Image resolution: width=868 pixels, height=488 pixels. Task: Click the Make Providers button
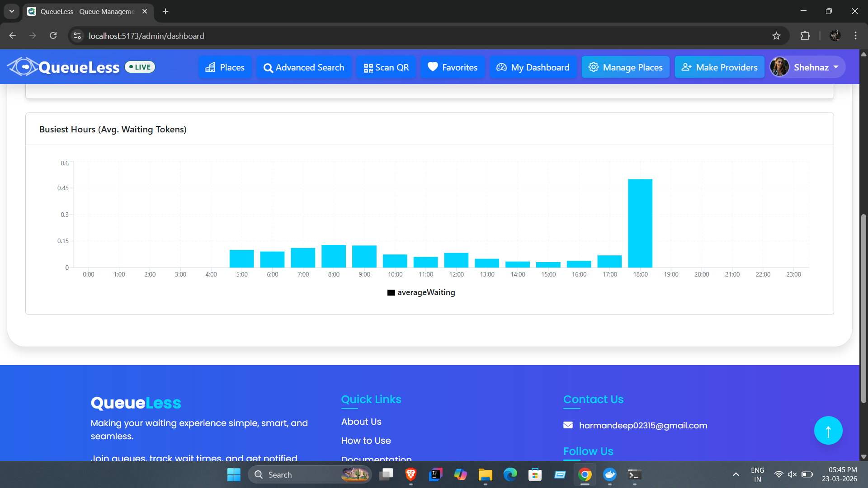pyautogui.click(x=719, y=67)
